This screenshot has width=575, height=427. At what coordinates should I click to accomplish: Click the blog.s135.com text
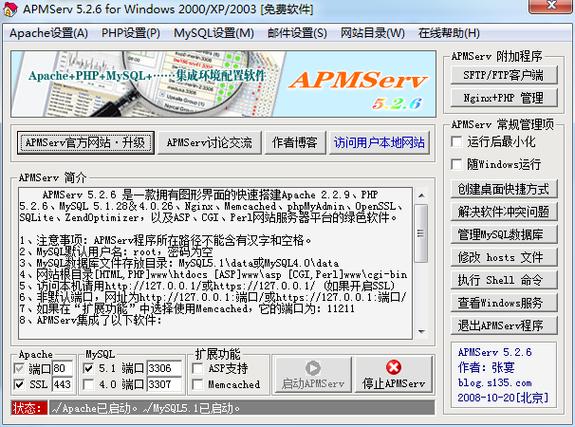(495, 383)
